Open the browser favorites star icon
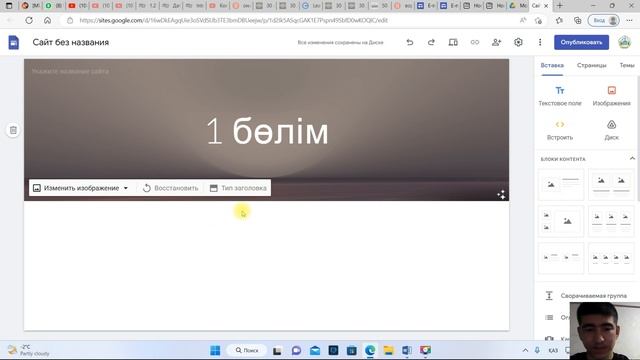The image size is (640, 360). pyautogui.click(x=559, y=20)
